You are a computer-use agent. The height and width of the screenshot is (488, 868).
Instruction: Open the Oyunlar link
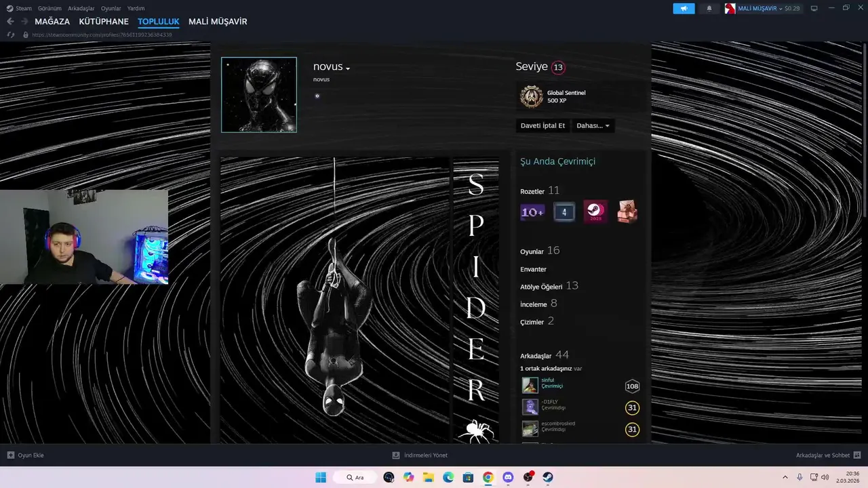pos(532,251)
